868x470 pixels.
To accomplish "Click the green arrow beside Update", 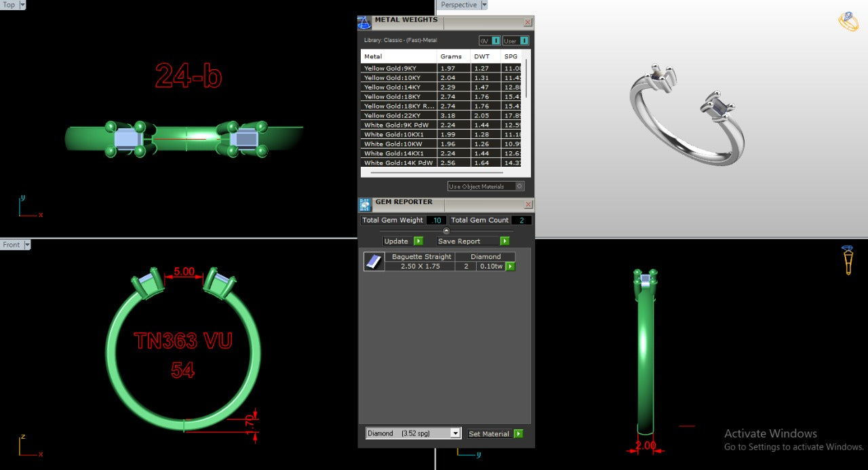I will click(x=418, y=241).
